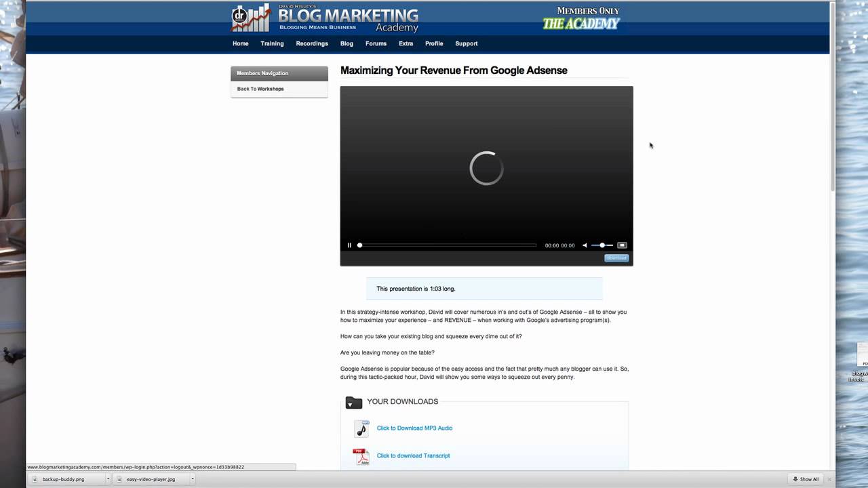Click Show All downloads button
Image resolution: width=868 pixels, height=488 pixels.
point(806,479)
